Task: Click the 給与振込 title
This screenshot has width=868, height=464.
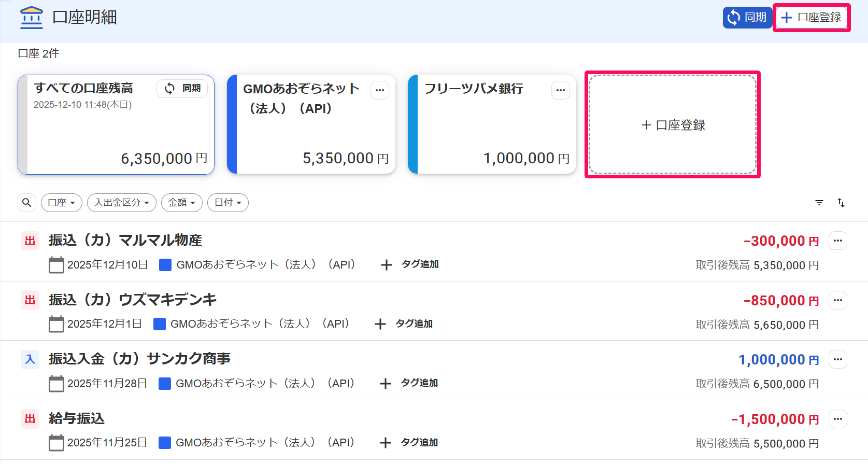Action: (x=77, y=418)
